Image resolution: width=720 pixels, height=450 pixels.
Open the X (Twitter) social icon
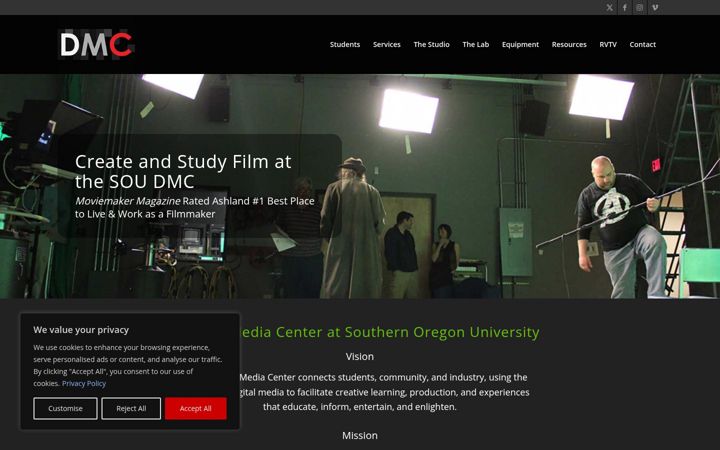pyautogui.click(x=609, y=7)
